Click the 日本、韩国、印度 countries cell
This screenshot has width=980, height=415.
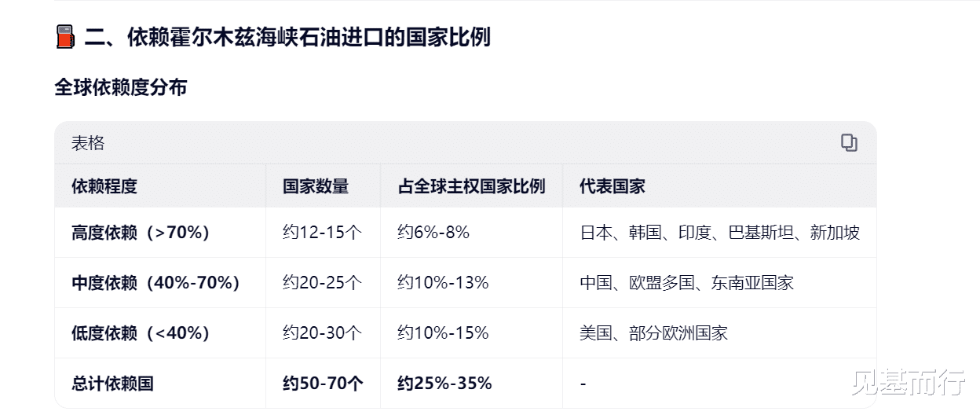click(719, 233)
